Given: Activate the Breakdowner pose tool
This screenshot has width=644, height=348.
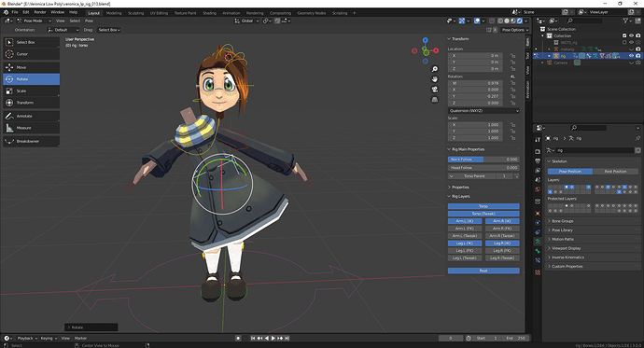Looking at the screenshot, I should [x=31, y=141].
